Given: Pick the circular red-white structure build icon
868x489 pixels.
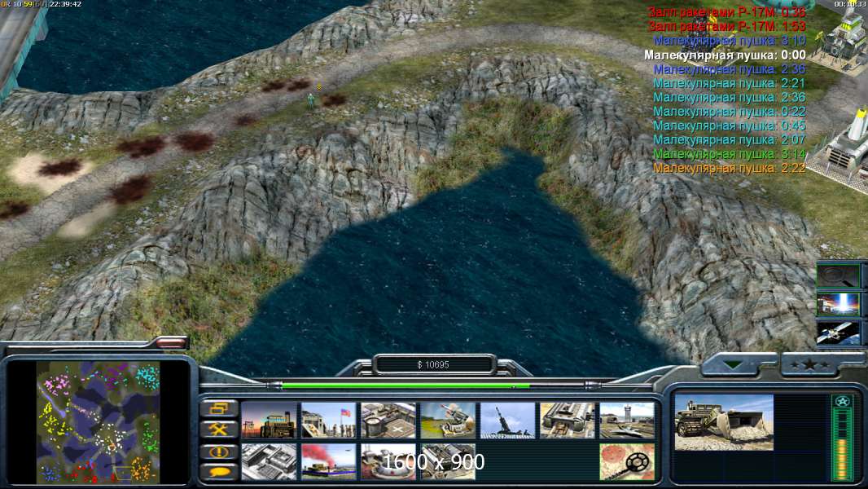Looking at the screenshot, I should click(x=388, y=461).
